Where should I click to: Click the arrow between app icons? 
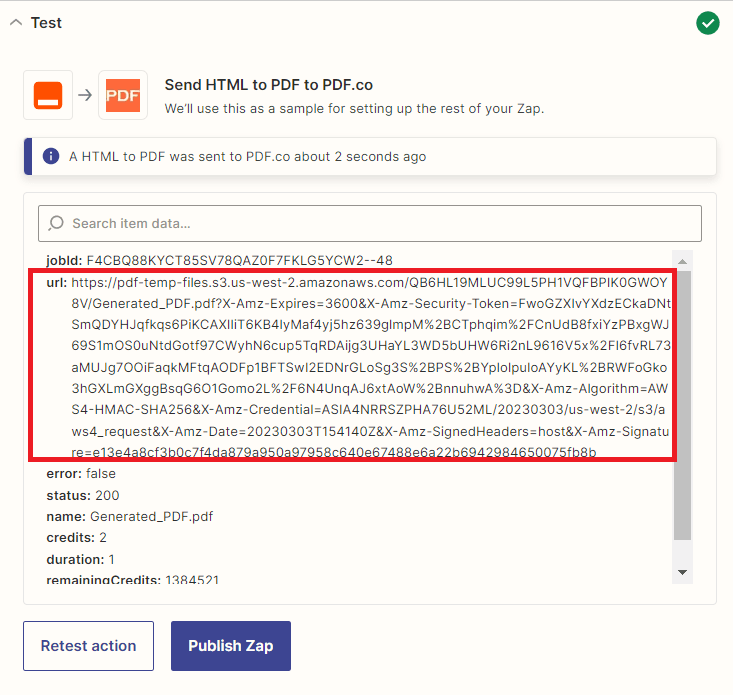[x=85, y=95]
